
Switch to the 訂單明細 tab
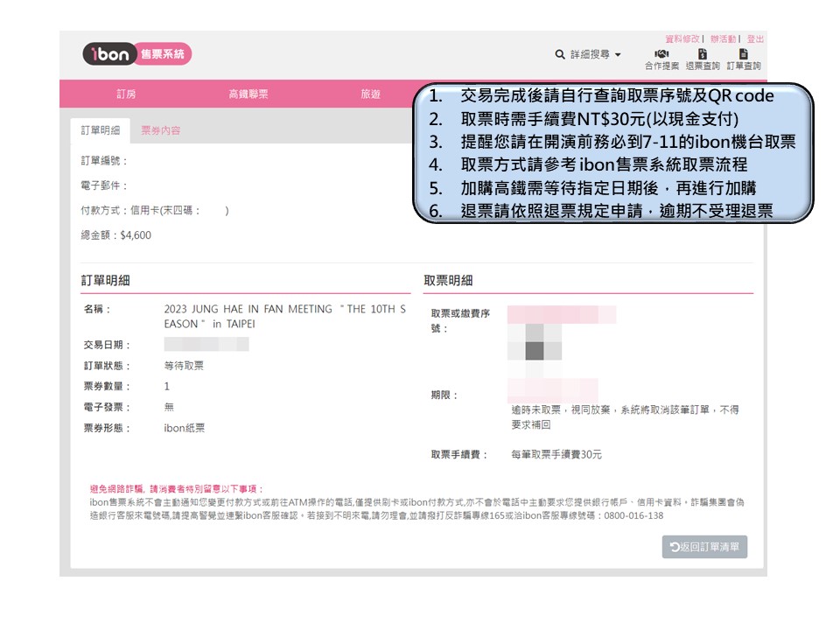point(101,130)
